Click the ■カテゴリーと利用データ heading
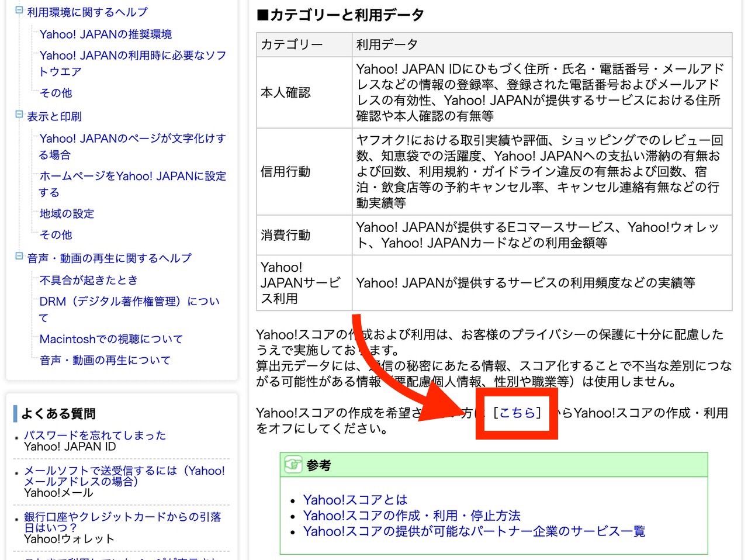 pyautogui.click(x=340, y=15)
